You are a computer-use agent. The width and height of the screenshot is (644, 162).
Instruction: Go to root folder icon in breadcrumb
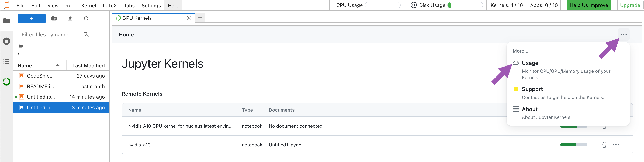click(21, 46)
